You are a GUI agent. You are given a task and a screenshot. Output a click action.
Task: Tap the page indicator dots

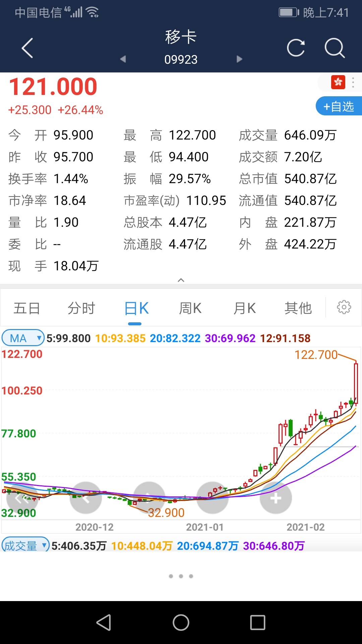(x=181, y=576)
